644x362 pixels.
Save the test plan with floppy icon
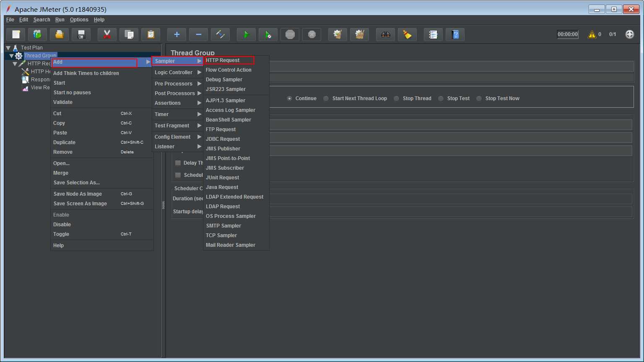(x=81, y=34)
